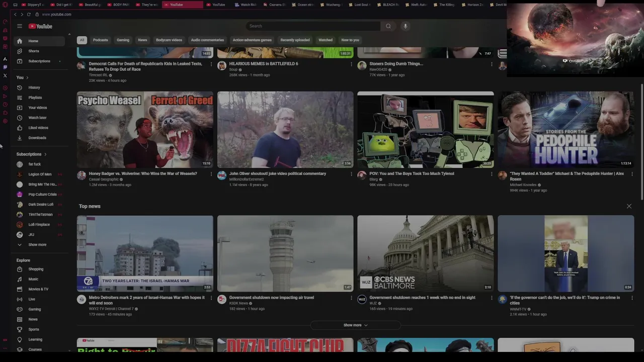The height and width of the screenshot is (362, 644).
Task: Open Shorts in the sidebar
Action: tap(34, 51)
